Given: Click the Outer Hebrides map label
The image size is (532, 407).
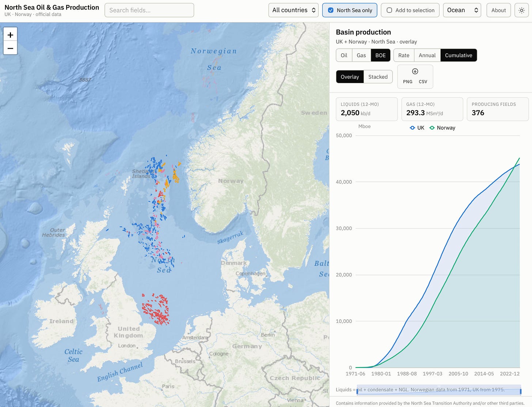Looking at the screenshot, I should 54,232.
